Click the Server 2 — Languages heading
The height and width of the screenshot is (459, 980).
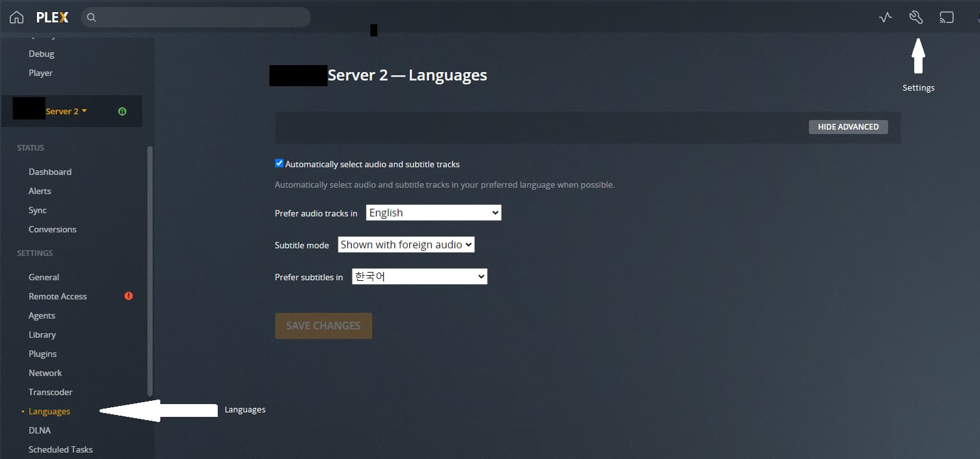pos(407,75)
